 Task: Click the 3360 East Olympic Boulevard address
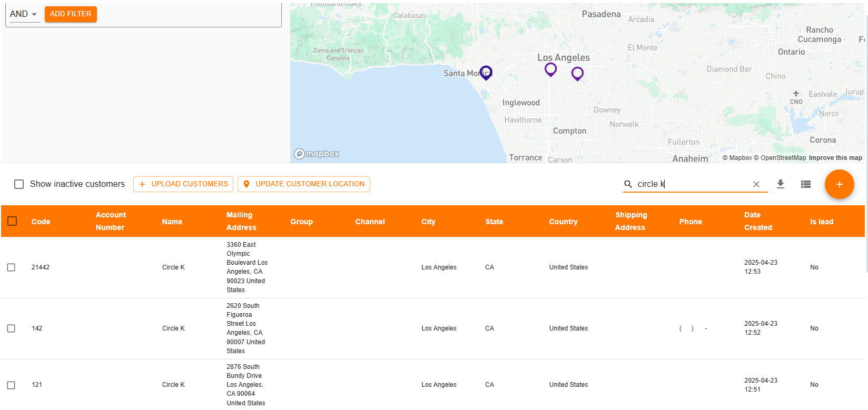pyautogui.click(x=247, y=267)
